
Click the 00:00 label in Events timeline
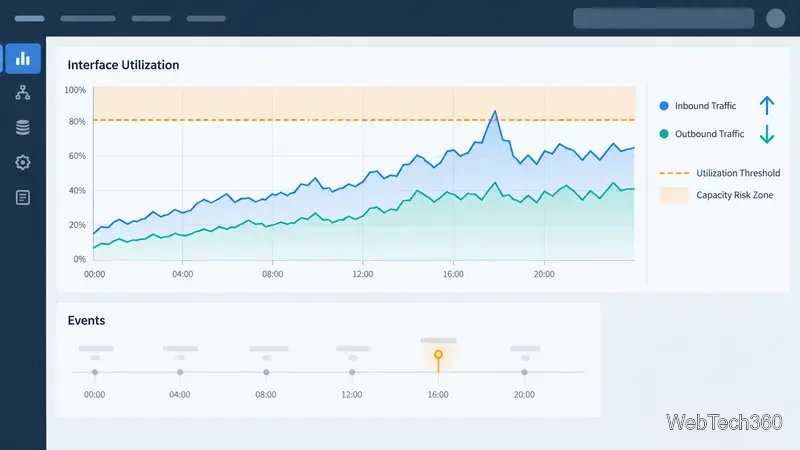click(x=94, y=394)
